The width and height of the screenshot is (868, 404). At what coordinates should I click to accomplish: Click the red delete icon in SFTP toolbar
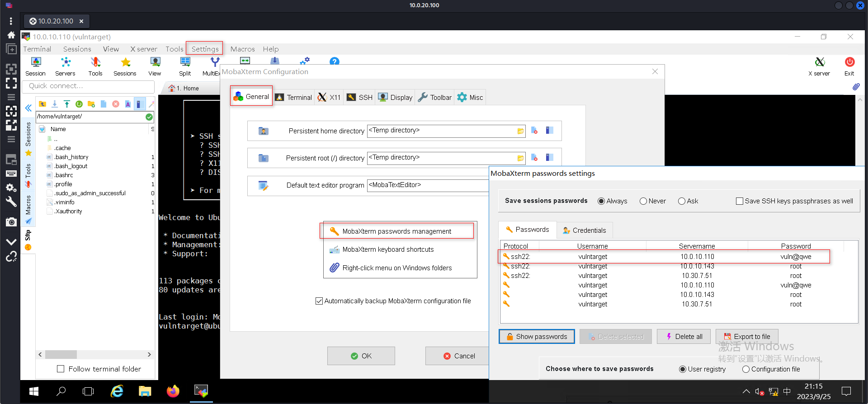pos(116,104)
